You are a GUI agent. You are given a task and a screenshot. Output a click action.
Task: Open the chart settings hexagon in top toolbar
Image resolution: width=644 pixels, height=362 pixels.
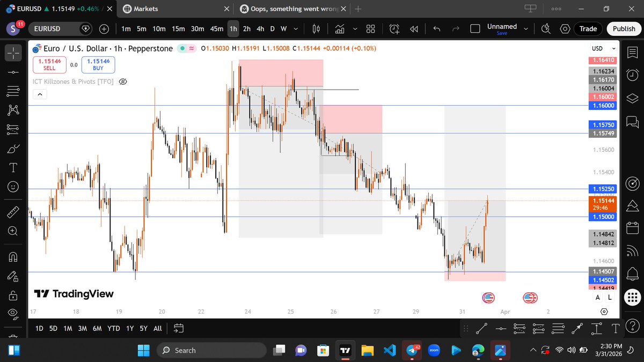point(565,29)
